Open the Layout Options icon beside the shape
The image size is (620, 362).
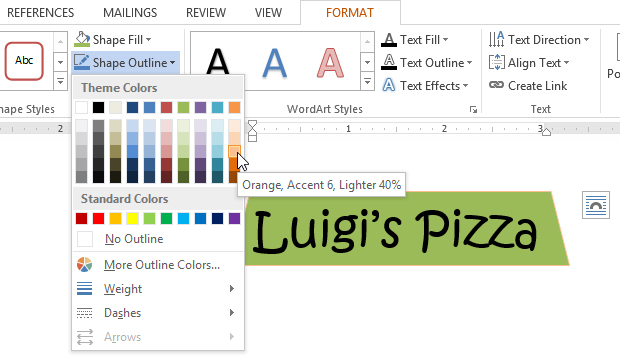(x=596, y=205)
